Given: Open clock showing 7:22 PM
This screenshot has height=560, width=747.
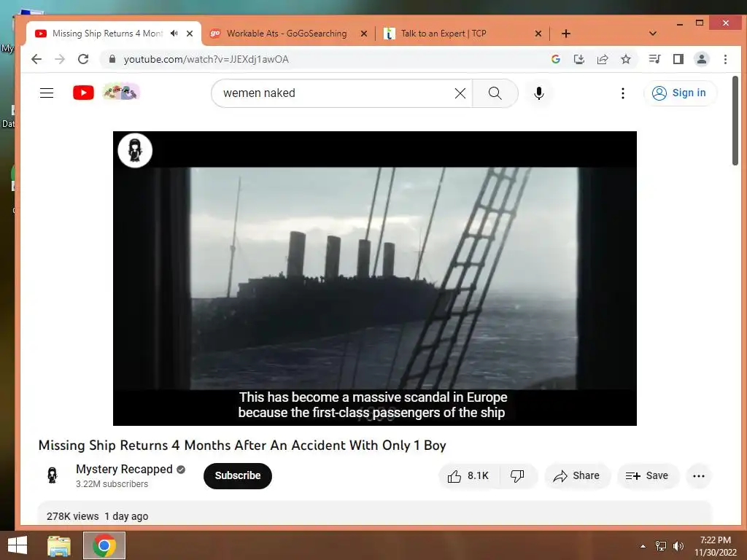Looking at the screenshot, I should coord(715,546).
